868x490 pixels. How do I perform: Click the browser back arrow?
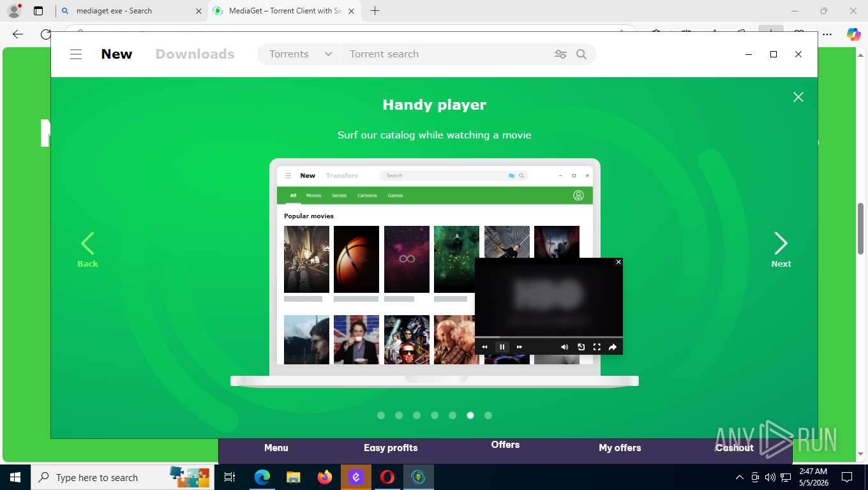point(18,34)
